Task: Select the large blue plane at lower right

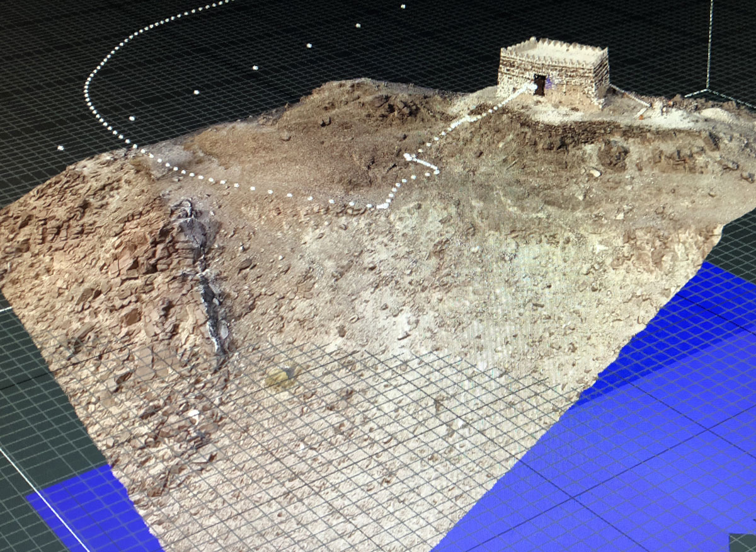Action: 630,441
